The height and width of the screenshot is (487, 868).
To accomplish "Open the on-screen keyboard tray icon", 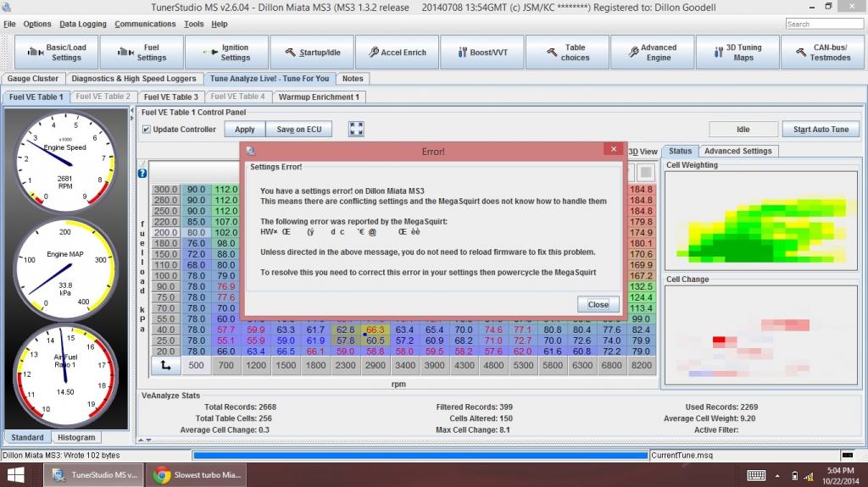I will tap(756, 475).
